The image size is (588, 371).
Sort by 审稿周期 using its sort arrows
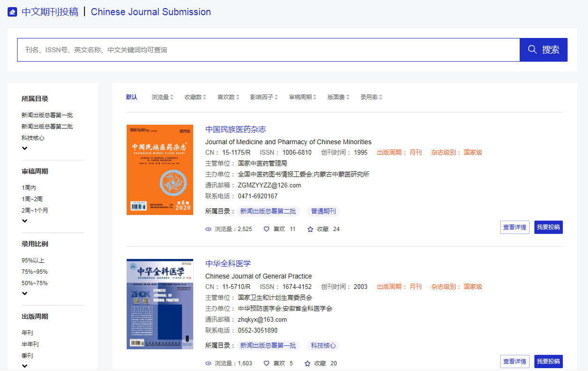tap(315, 97)
